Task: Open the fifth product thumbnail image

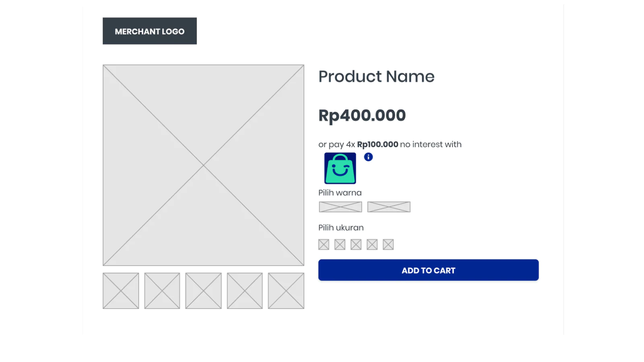Action: [286, 291]
